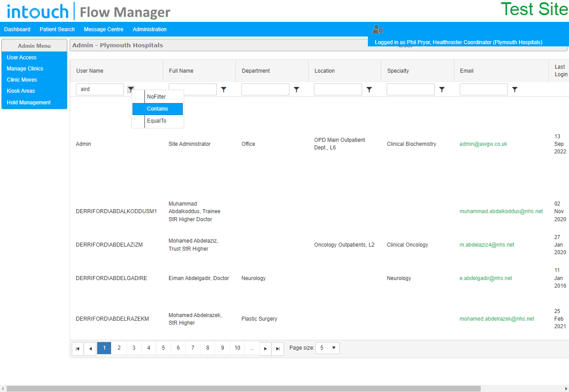Go to page 2 in the pager
Viewport: 569px width, 392px height.
(119, 348)
